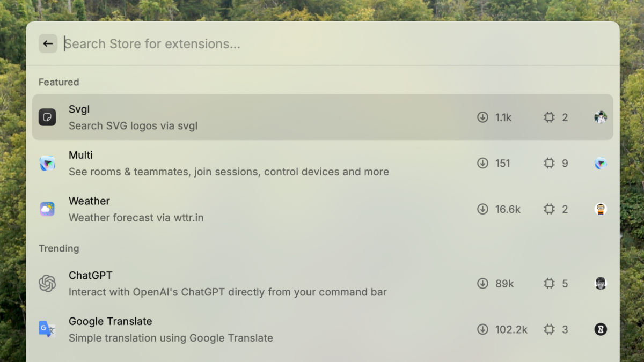
Task: Click the download icon for ChatGPT
Action: 482,284
